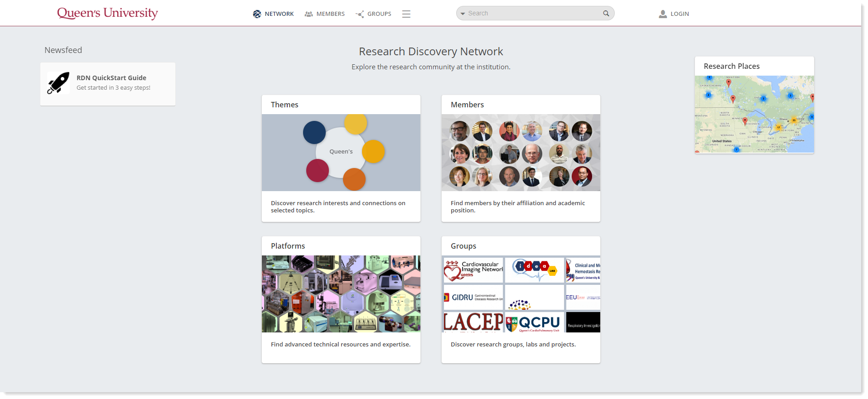Screen dimensions: 868x399
Task: Click the Login user icon
Action: coord(663,14)
